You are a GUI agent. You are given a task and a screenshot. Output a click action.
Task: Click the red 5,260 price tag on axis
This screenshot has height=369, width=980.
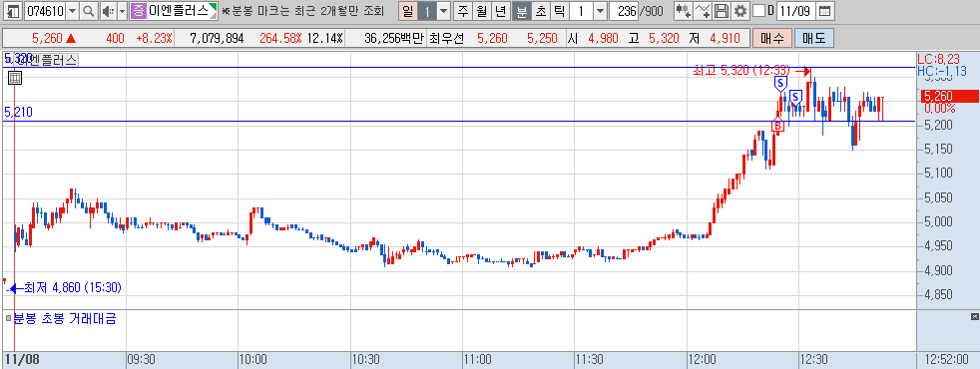click(x=949, y=96)
